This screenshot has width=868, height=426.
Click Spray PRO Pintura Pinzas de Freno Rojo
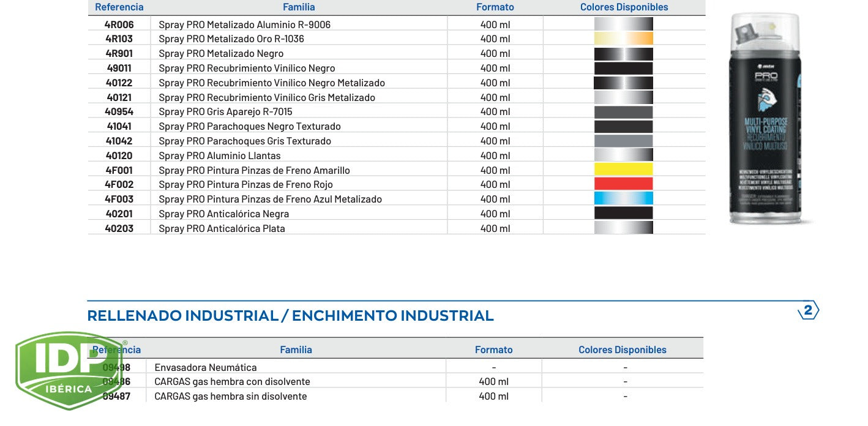[245, 184]
